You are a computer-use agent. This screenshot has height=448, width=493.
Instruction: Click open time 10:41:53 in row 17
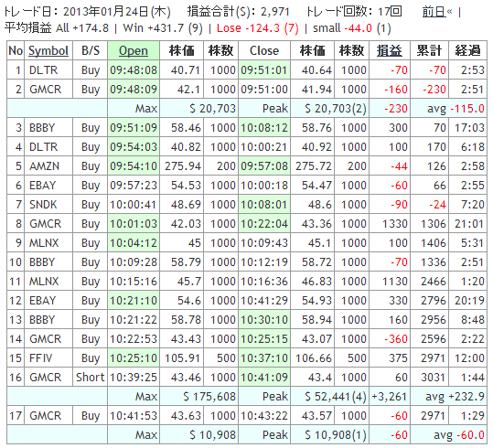[x=134, y=415]
